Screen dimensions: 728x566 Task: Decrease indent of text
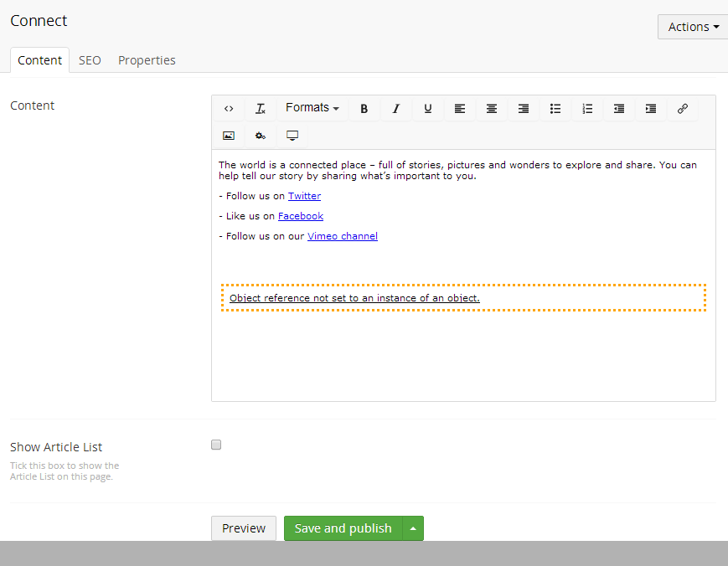pos(619,109)
